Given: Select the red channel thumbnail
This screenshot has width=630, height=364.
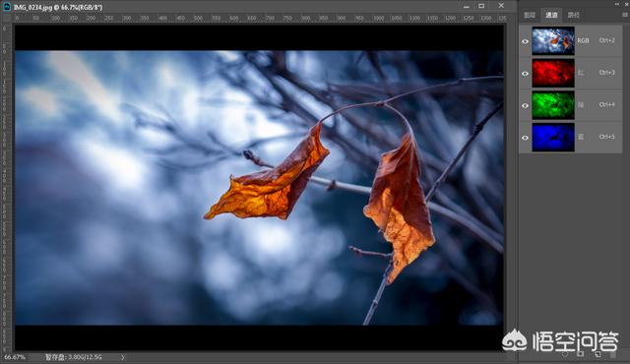Looking at the screenshot, I should pyautogui.click(x=553, y=73).
